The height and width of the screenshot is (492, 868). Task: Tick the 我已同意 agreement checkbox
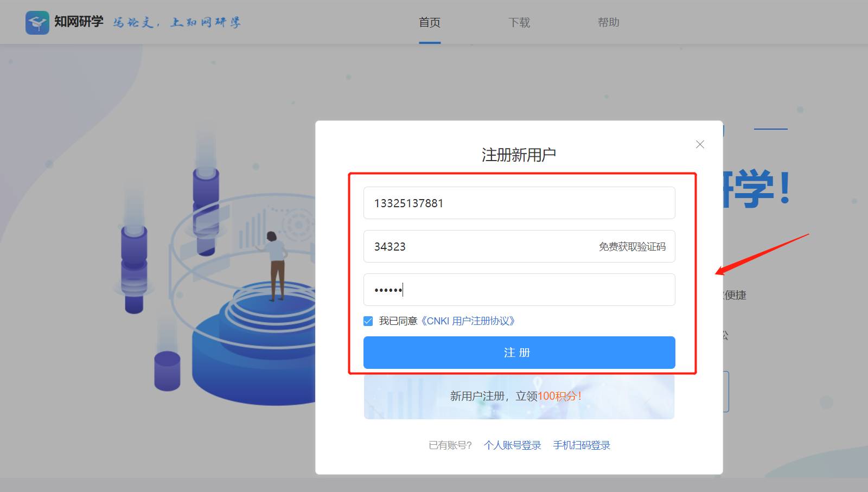pos(368,321)
